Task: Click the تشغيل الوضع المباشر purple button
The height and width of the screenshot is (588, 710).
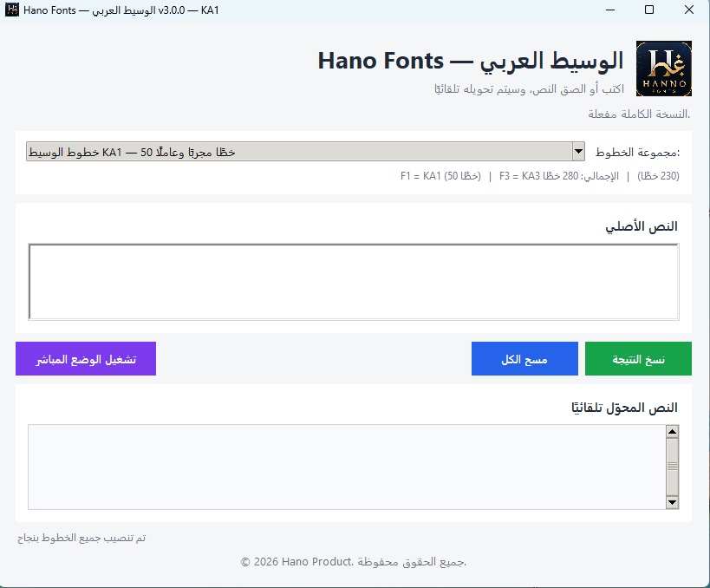Action: (86, 359)
